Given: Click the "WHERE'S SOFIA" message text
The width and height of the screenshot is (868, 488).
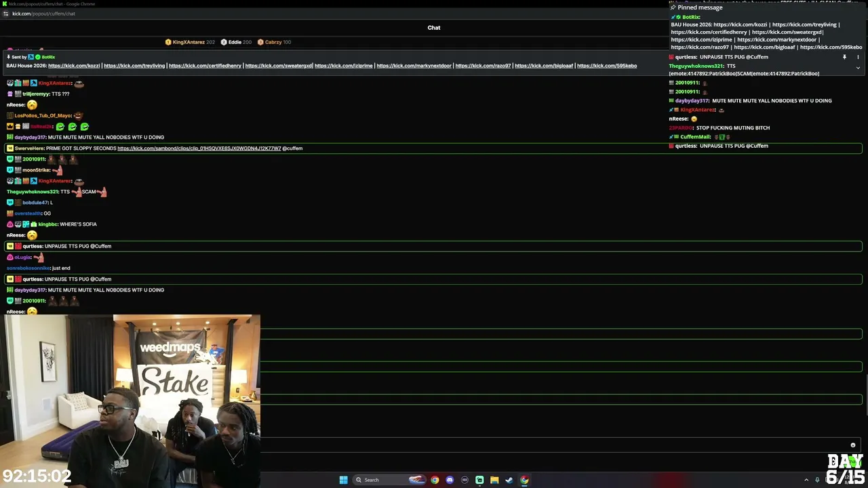Looking at the screenshot, I should pos(78,224).
